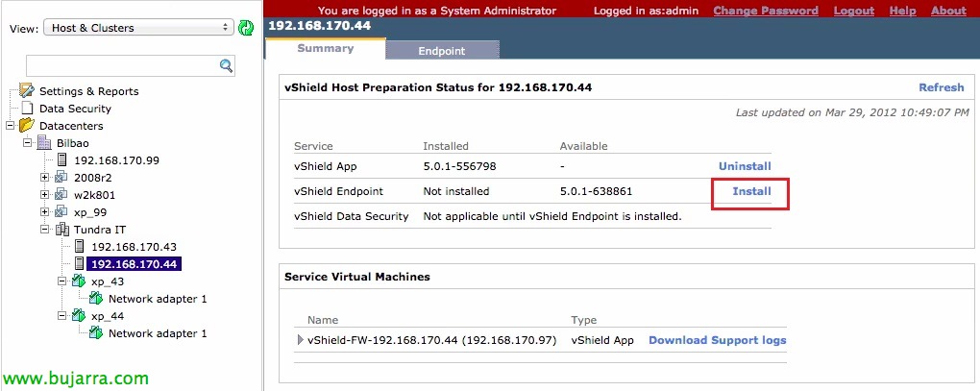Select host 192.168.170.43 label
Screen dimensions: 980x391
point(134,247)
